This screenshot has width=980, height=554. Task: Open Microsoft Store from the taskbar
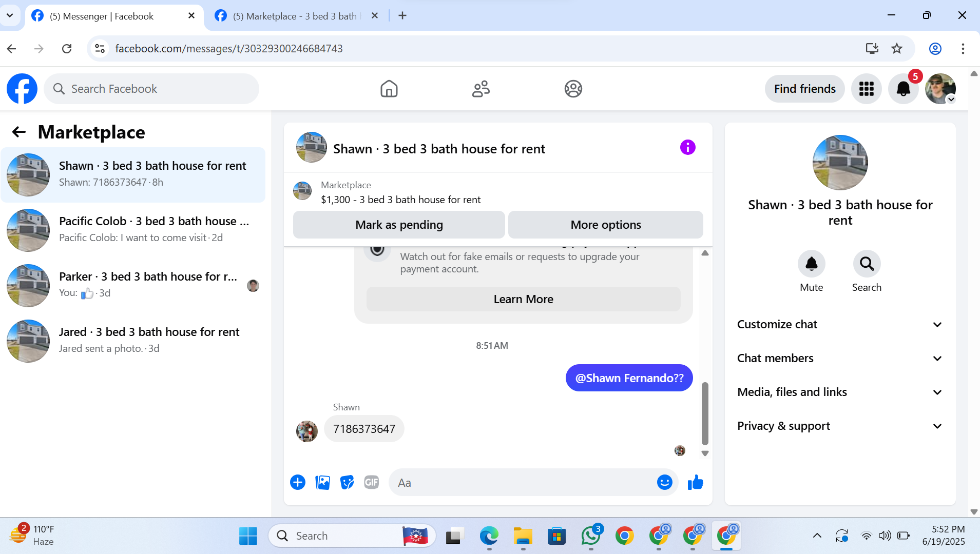click(x=557, y=536)
